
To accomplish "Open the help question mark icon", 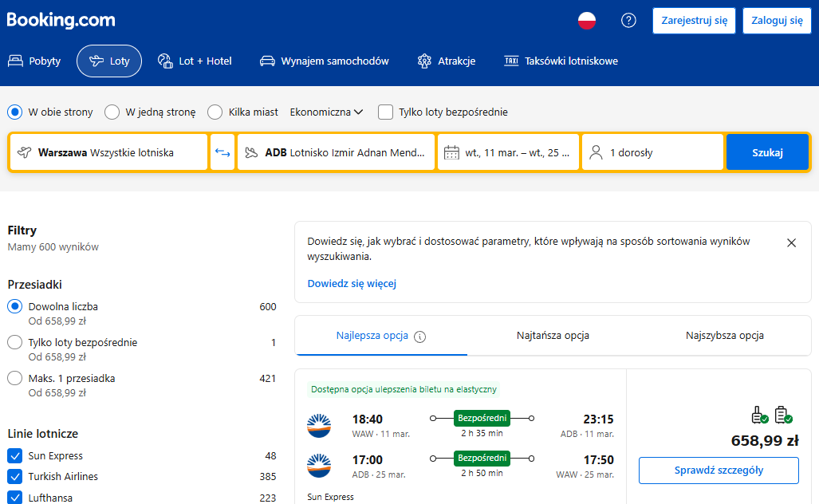I will click(x=628, y=21).
